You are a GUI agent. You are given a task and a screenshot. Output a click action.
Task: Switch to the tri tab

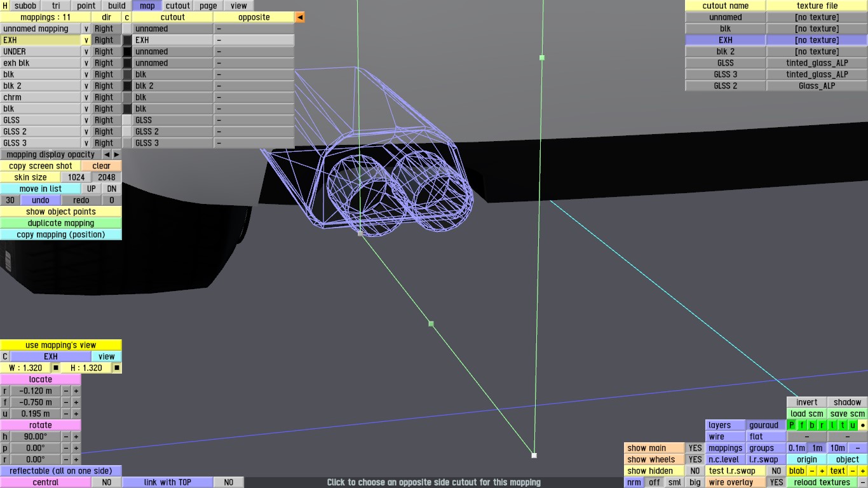(x=56, y=6)
